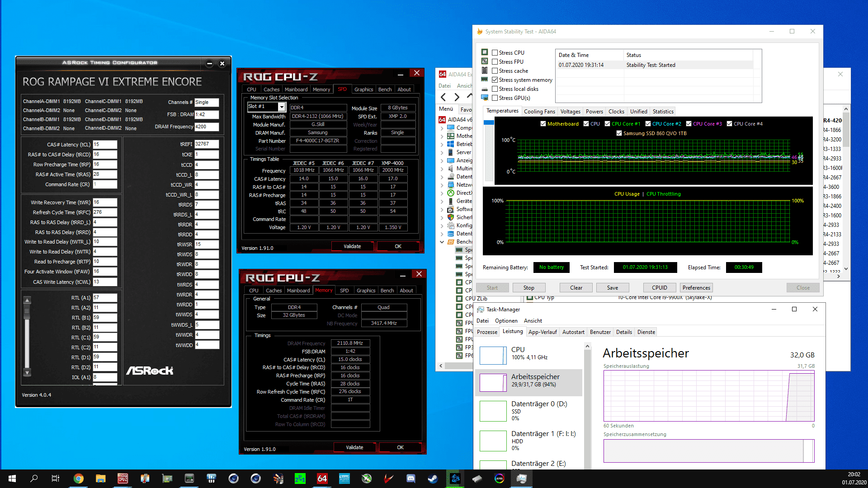Open the Windows Start menu
This screenshot has width=868, height=488.
point(12,479)
